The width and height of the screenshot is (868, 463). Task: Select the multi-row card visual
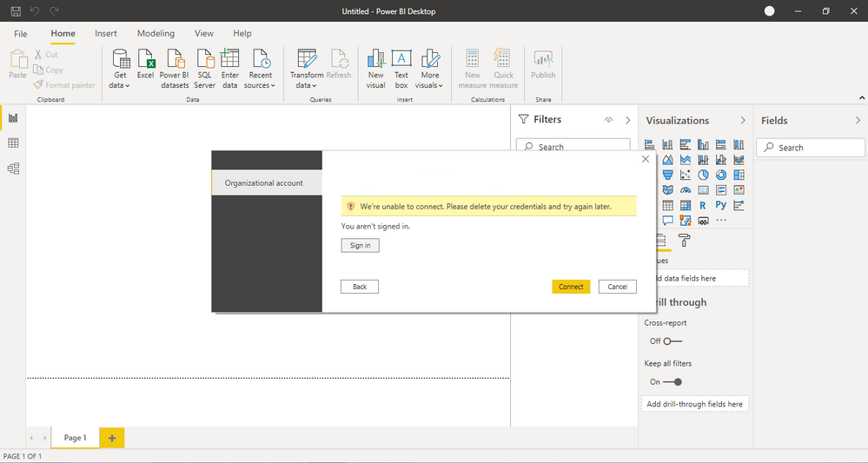[x=721, y=189]
